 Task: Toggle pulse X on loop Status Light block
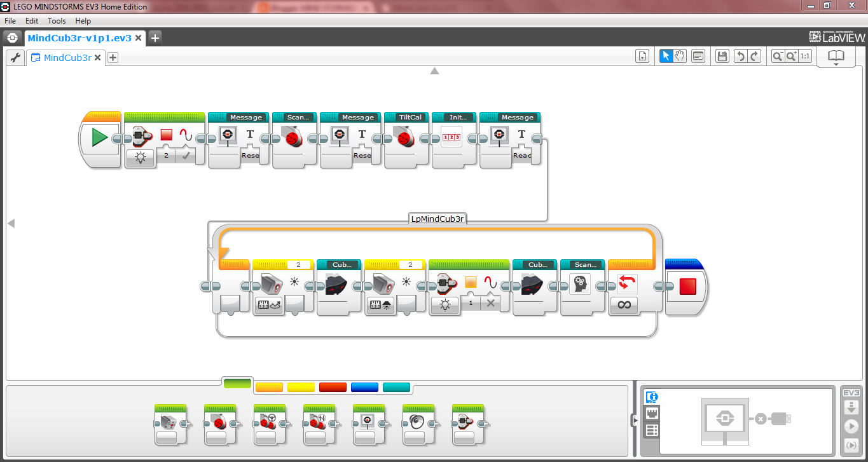coord(490,303)
